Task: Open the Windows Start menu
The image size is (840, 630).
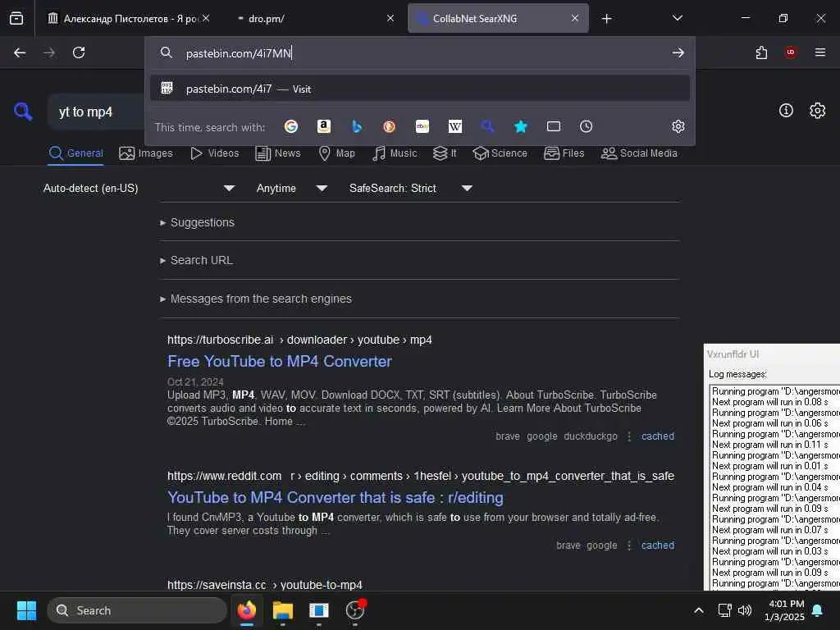Action: point(26,610)
